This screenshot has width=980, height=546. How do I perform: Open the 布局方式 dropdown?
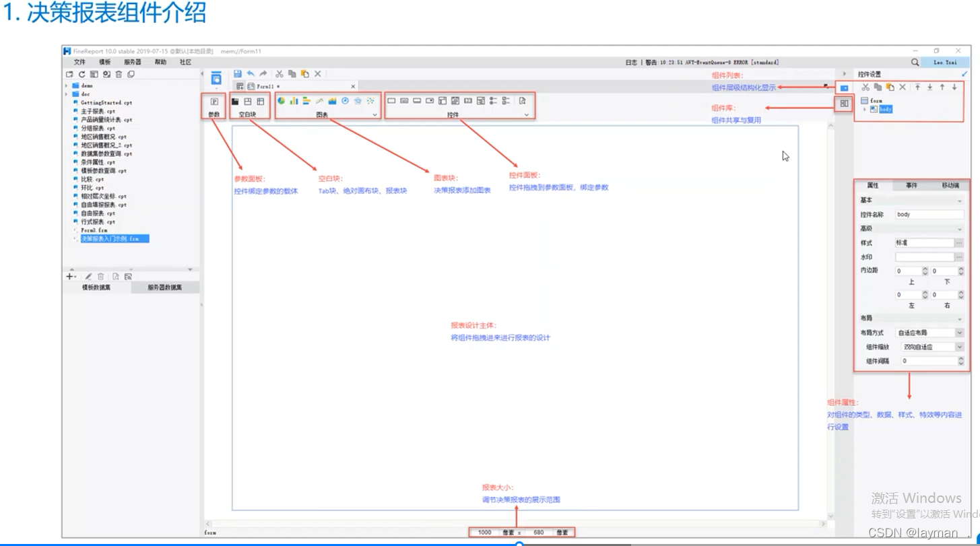(x=960, y=333)
